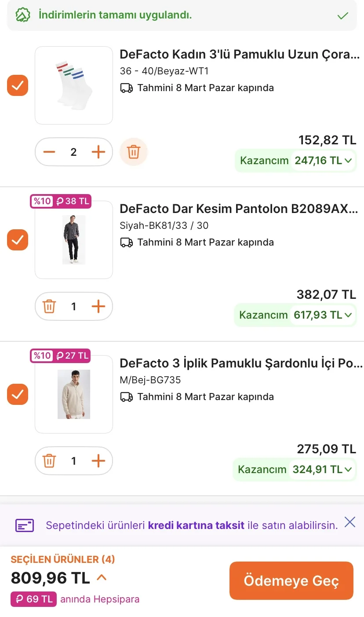Viewport: 364px width, 617px height.
Task: Tap the 69 TL Hepsipara badge
Action: (x=34, y=599)
